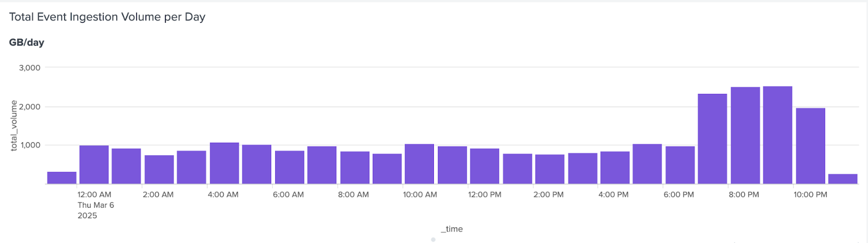This screenshot has width=868, height=243.
Task: Select the bar above 6:00 PM
Action: tap(680, 165)
